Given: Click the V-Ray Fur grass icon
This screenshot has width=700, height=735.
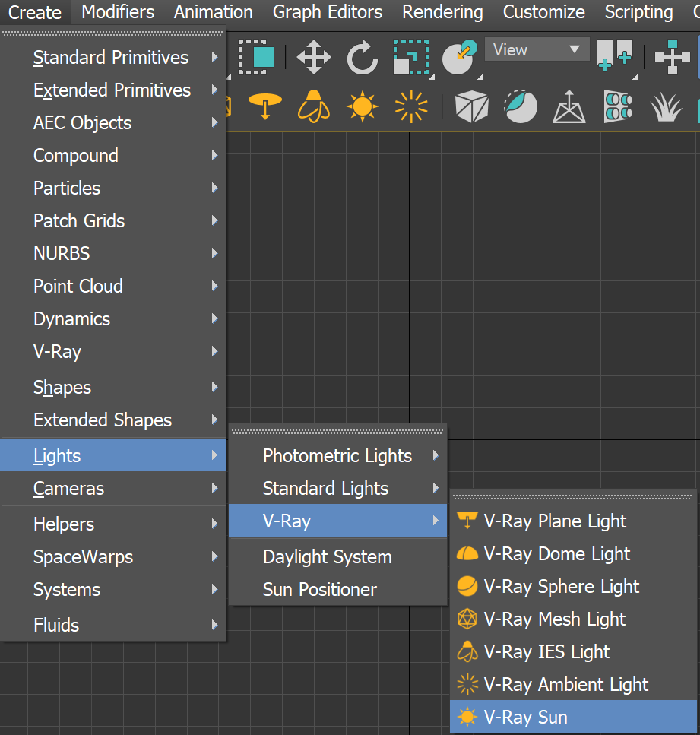Looking at the screenshot, I should (x=666, y=106).
